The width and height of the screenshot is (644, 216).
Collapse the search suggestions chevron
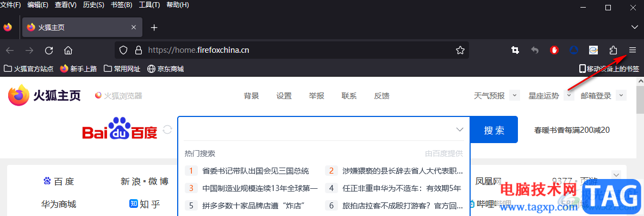(460, 129)
